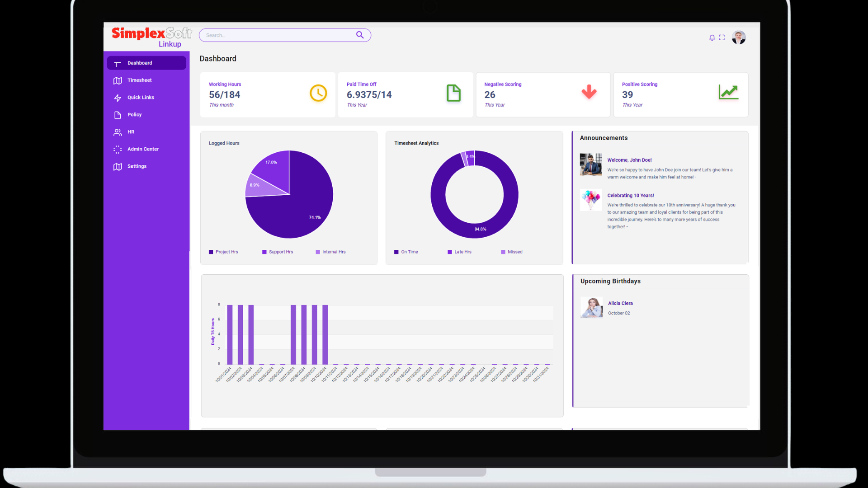This screenshot has width=868, height=488.
Task: Click the search input field
Action: (x=285, y=34)
